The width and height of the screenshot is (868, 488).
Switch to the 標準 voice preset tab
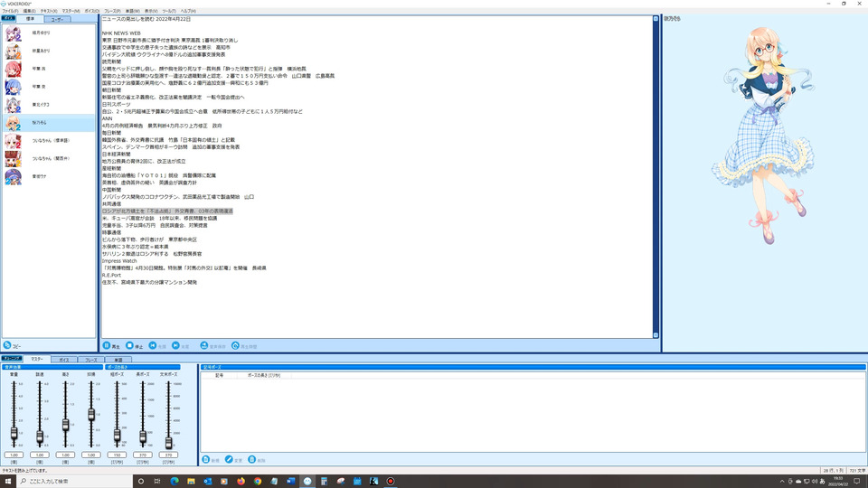point(31,19)
